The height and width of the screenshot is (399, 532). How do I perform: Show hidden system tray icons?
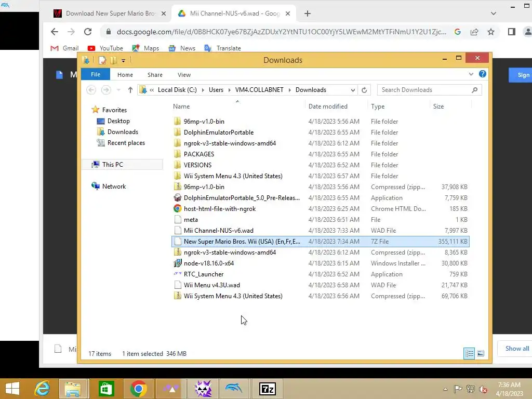(x=445, y=389)
